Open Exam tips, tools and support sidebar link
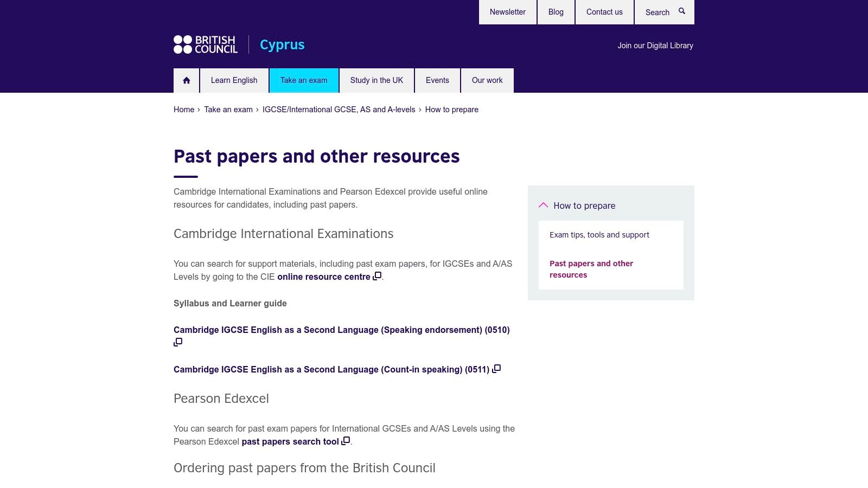 (599, 235)
